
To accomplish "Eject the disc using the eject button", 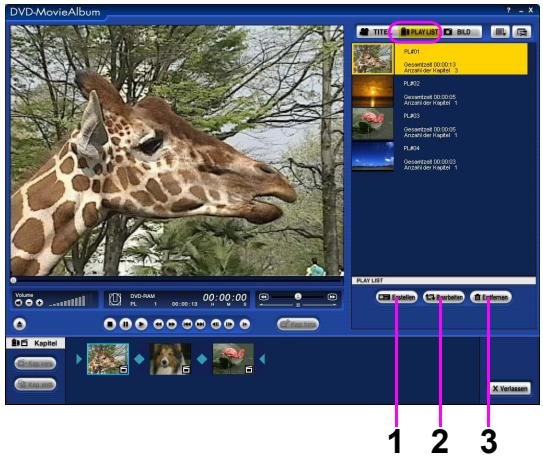I will click(20, 324).
